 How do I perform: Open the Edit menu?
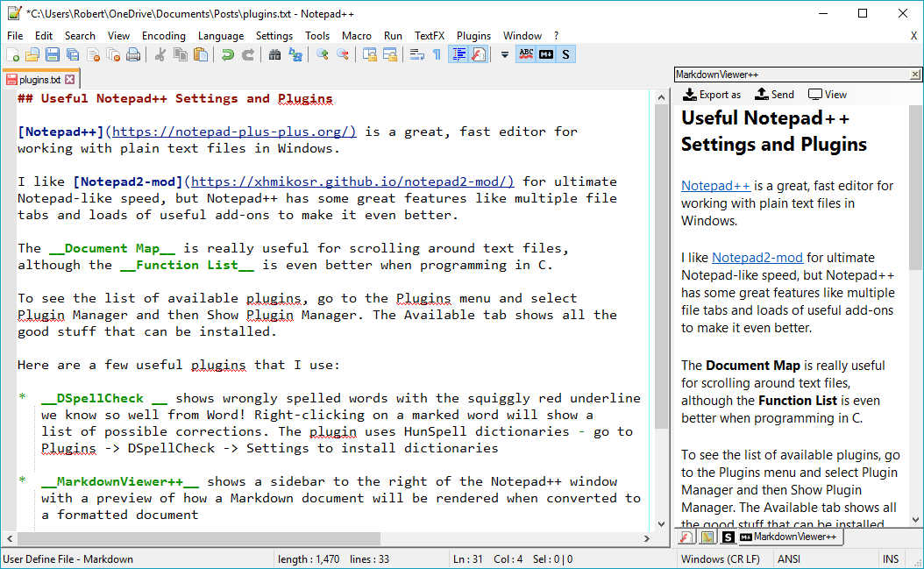[x=44, y=36]
